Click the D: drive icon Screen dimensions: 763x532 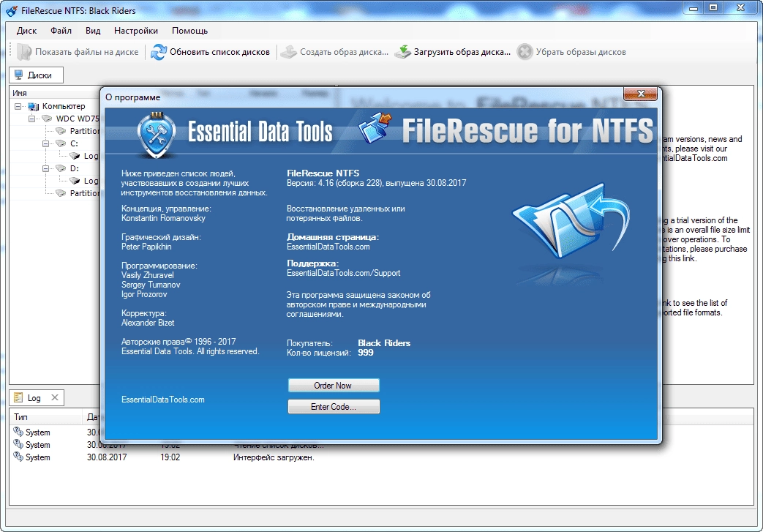[61, 168]
